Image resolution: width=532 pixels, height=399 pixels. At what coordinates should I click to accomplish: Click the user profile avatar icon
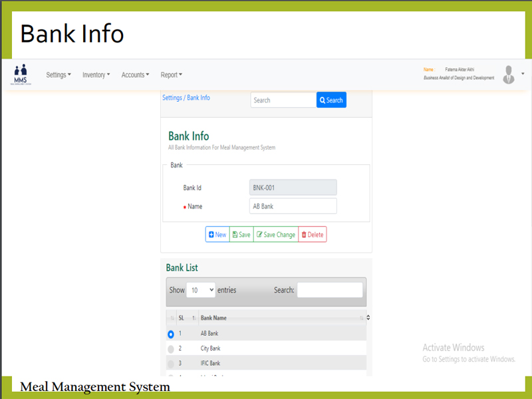click(509, 74)
